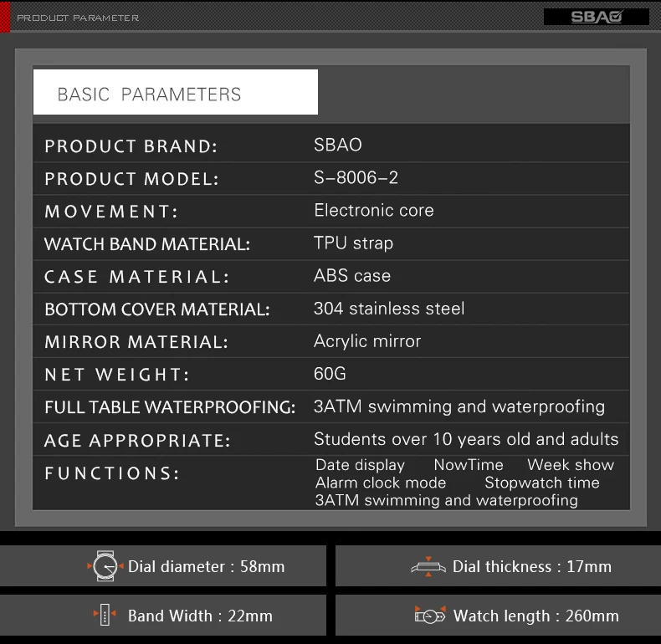The height and width of the screenshot is (644, 661).
Task: Select the '60G' weight value
Action: pyautogui.click(x=330, y=373)
